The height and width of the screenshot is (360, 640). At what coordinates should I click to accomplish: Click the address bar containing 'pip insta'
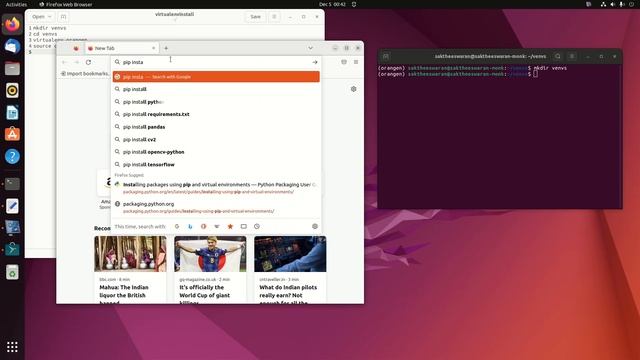216,62
